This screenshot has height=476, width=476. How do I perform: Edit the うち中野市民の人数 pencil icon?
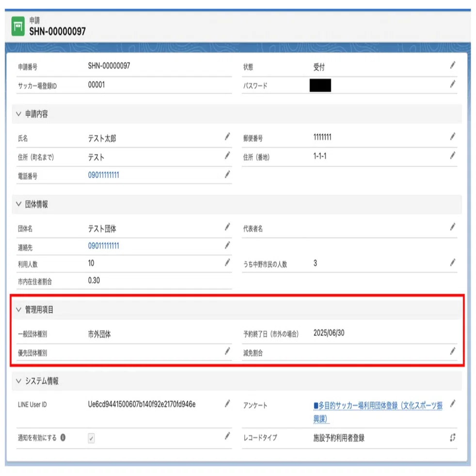[x=453, y=262]
